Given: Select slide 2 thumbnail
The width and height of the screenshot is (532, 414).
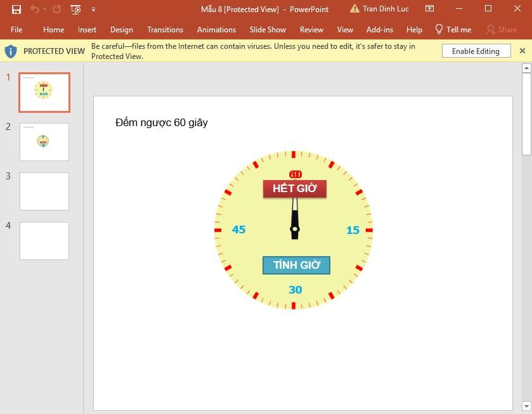Looking at the screenshot, I should coord(44,141).
